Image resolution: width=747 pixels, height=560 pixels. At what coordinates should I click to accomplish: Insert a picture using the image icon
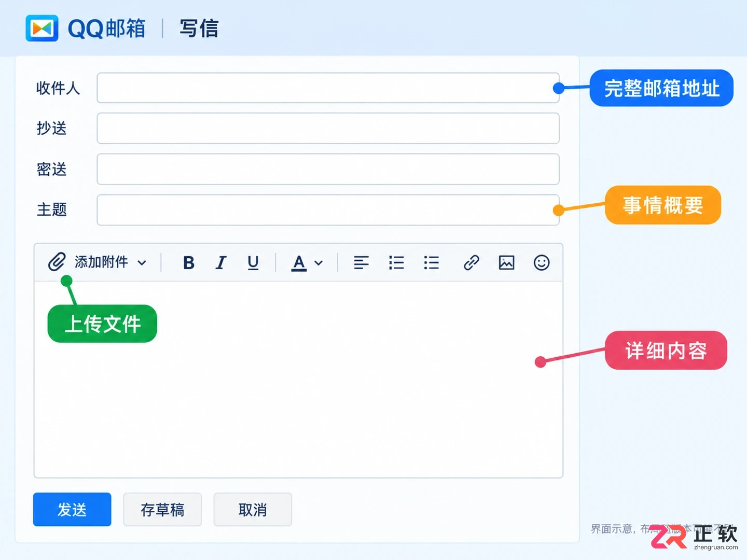(506, 263)
